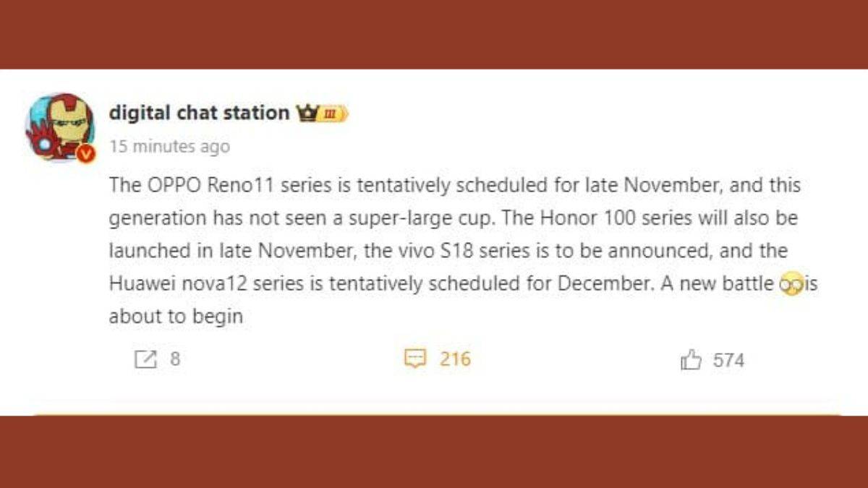The height and width of the screenshot is (488, 868).
Task: Click the repost share arrow icon
Action: (146, 359)
